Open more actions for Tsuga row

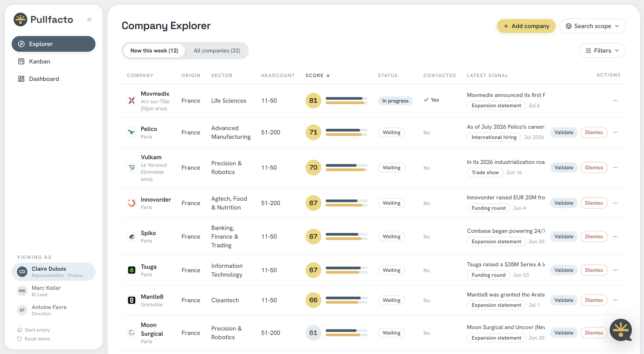[615, 270]
